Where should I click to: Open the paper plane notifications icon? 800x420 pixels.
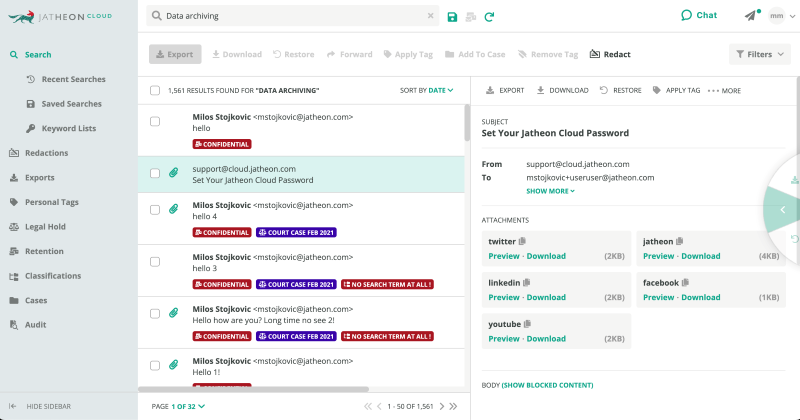click(751, 16)
